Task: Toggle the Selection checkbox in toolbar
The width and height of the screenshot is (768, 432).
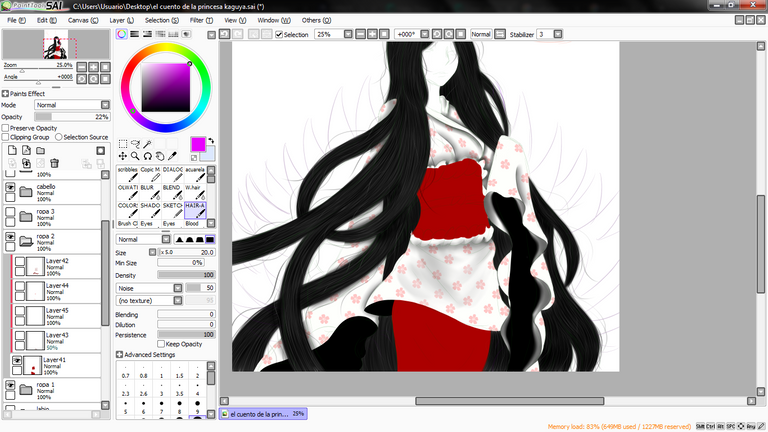Action: coord(279,34)
